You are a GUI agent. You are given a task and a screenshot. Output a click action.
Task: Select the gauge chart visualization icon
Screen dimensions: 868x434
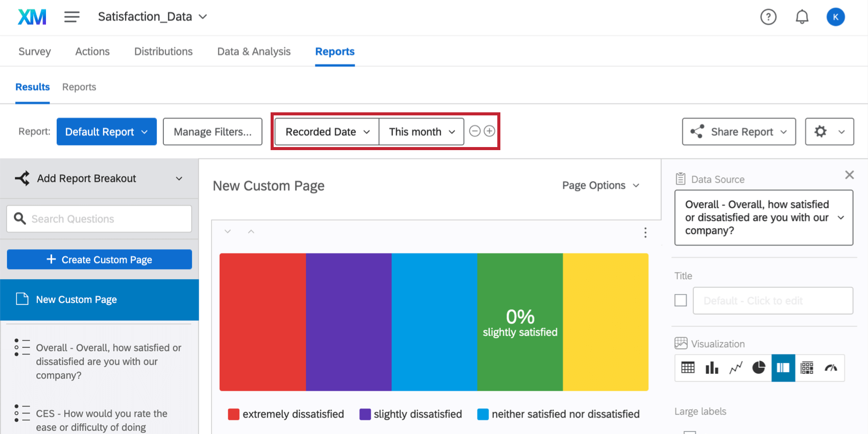click(831, 368)
